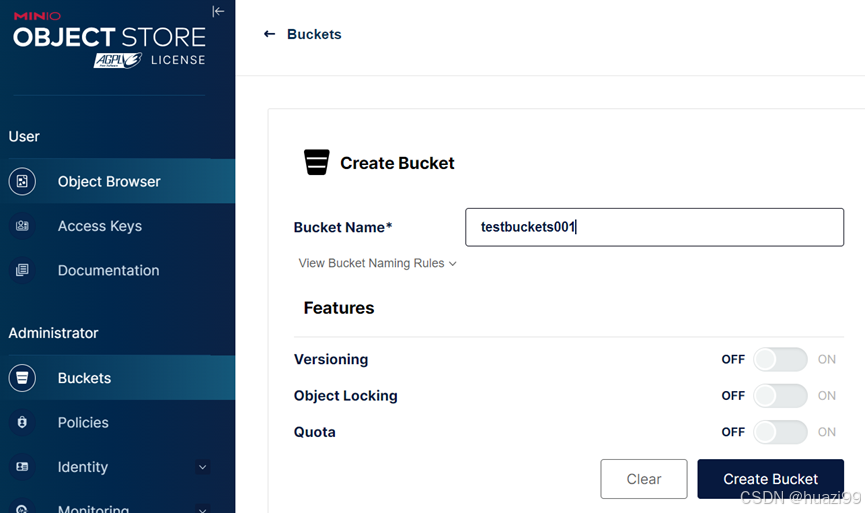Click the Features section heading

point(339,308)
